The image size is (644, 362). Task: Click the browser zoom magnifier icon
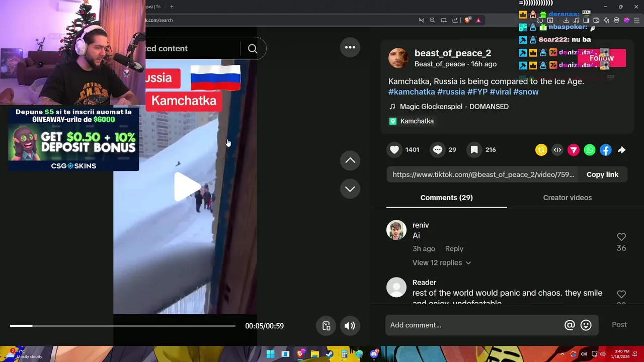click(x=432, y=20)
